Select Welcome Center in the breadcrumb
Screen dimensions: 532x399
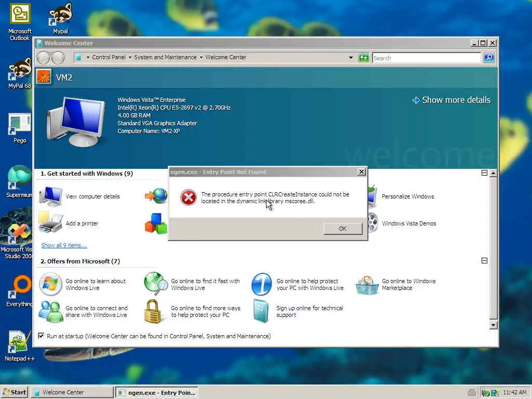[x=225, y=57]
